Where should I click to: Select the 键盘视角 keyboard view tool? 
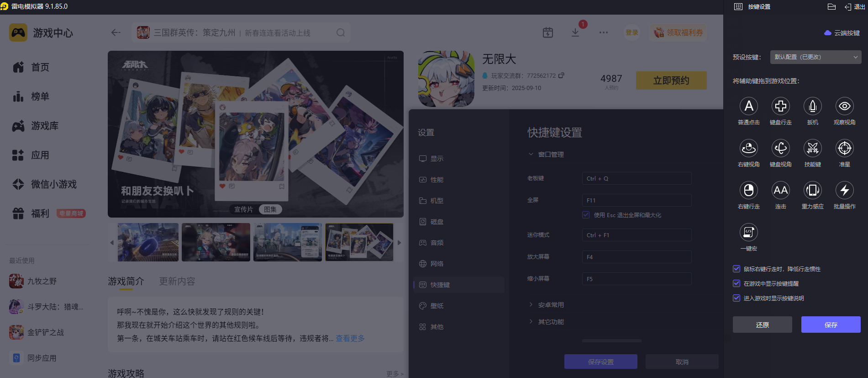click(x=781, y=148)
